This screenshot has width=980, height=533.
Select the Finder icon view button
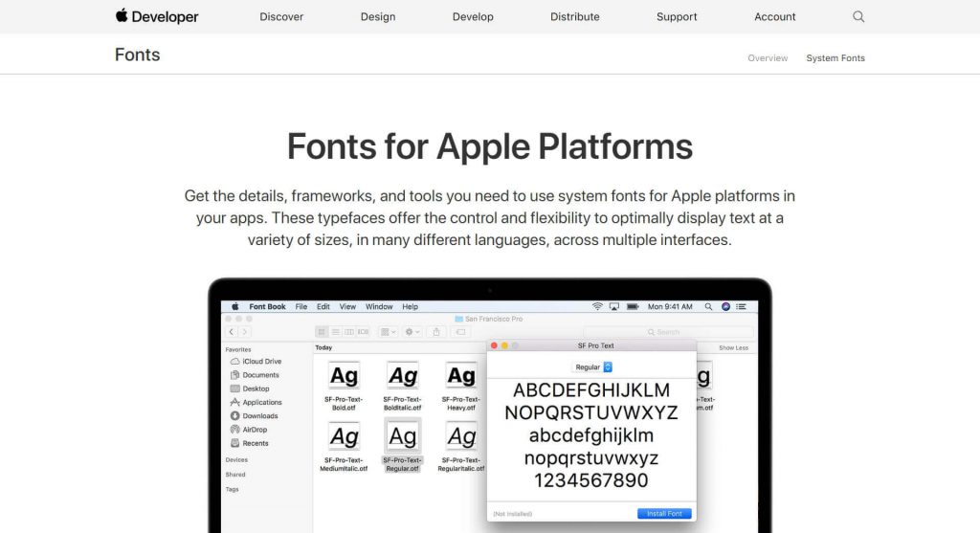[x=322, y=332]
